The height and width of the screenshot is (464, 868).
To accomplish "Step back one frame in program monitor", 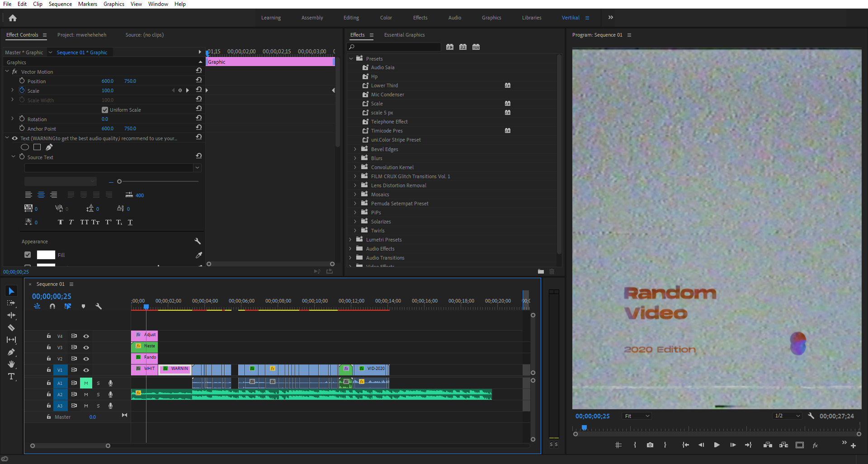I will (701, 445).
